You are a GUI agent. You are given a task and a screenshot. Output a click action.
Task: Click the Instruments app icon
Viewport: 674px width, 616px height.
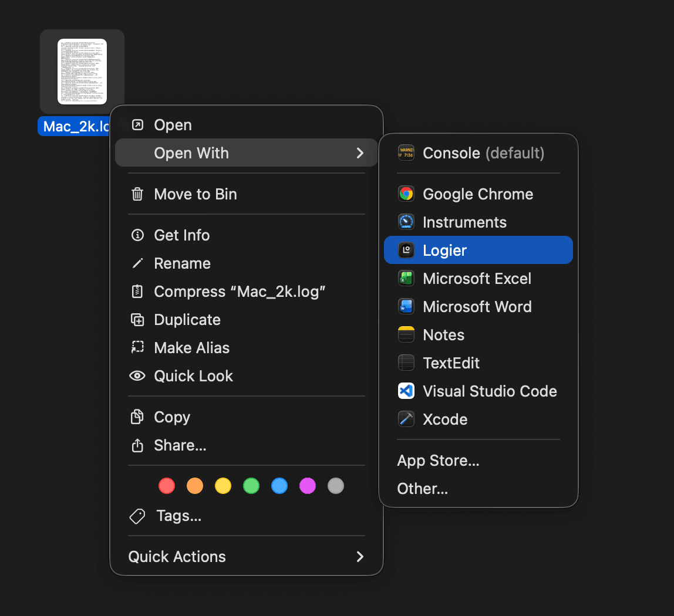(406, 222)
